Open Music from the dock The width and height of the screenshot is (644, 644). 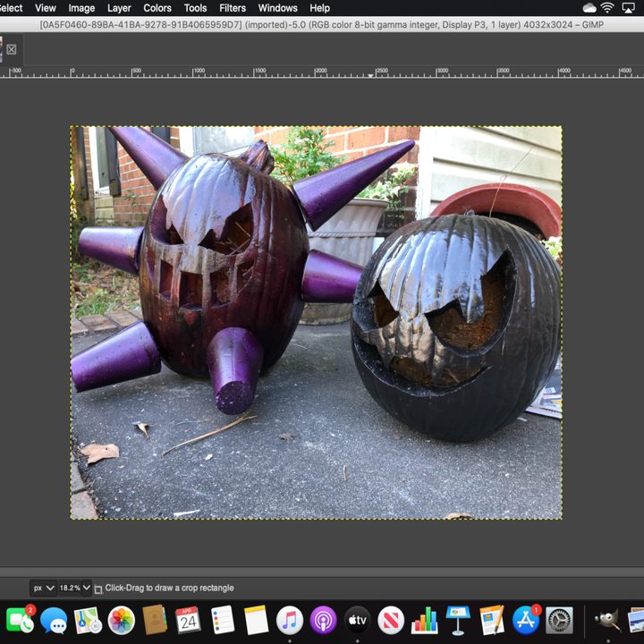click(290, 620)
